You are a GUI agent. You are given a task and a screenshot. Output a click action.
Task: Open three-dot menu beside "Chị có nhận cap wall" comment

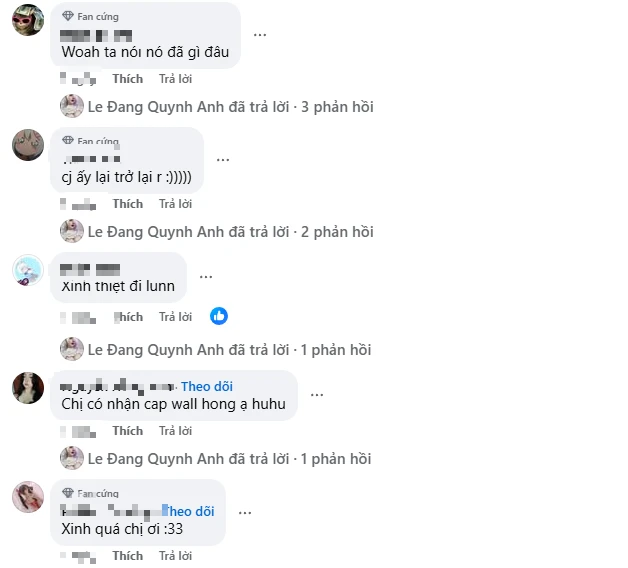pyautogui.click(x=317, y=395)
